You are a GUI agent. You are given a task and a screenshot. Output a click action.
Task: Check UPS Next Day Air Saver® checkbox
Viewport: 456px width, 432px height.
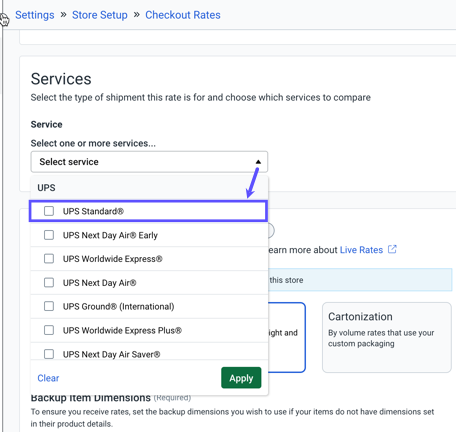click(x=49, y=354)
